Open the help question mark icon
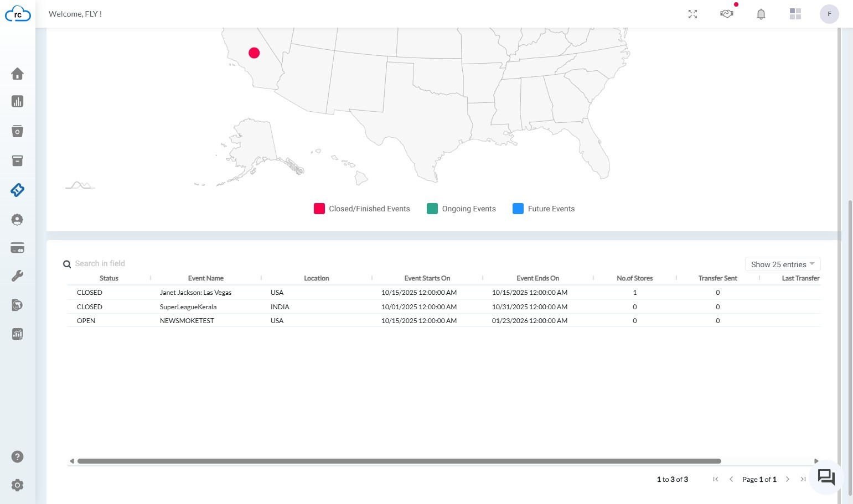Viewport: 853px width, 504px height. coord(17,456)
